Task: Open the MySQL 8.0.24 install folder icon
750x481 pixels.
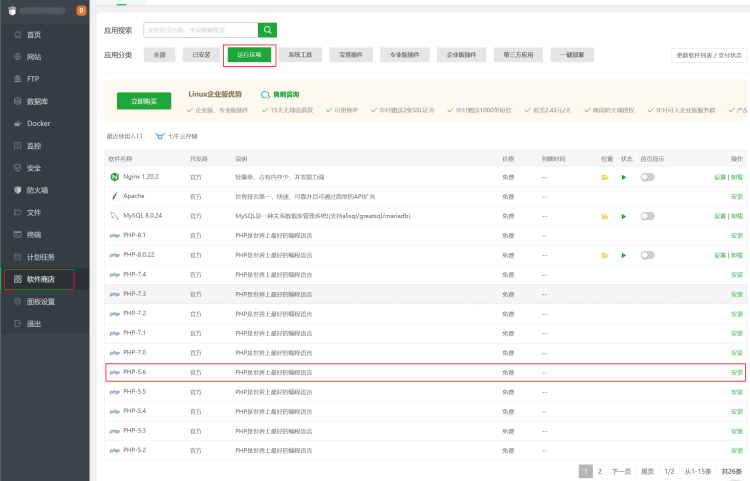Action: (605, 217)
